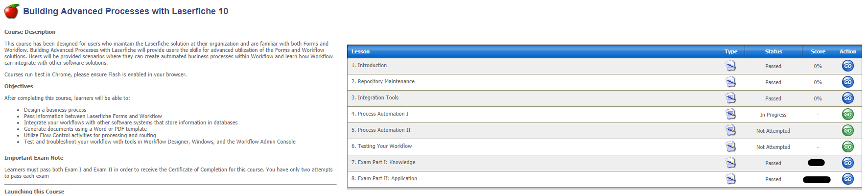
Task: Click the course title 'Building Advanced Processes with Laserfiche 10'
Action: click(x=125, y=11)
